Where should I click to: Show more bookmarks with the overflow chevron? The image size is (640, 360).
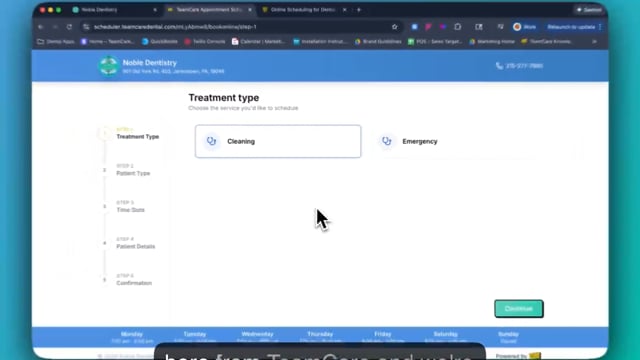[594, 42]
